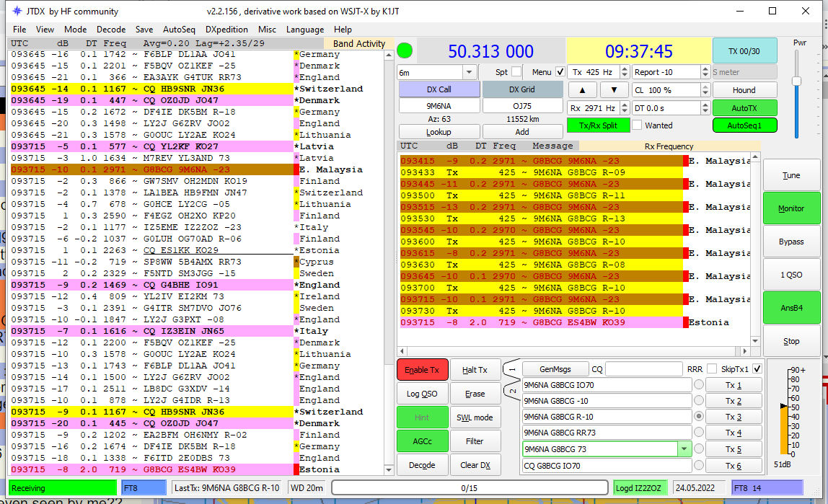Click the Stop button
828x504 pixels.
pyautogui.click(x=791, y=342)
